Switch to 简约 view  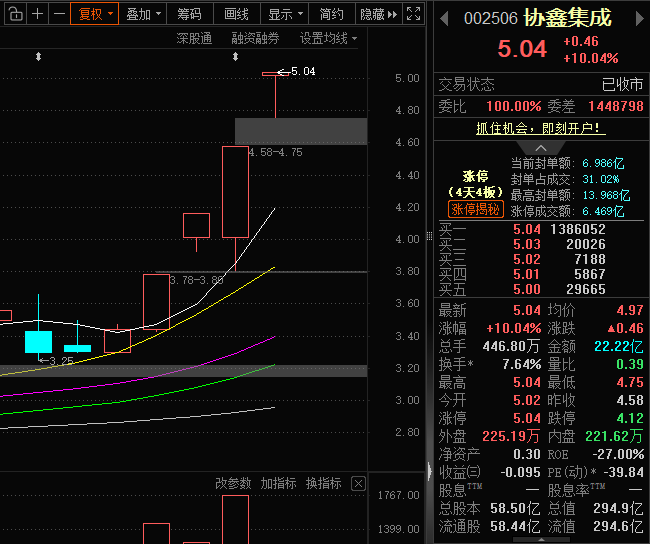[x=332, y=14]
